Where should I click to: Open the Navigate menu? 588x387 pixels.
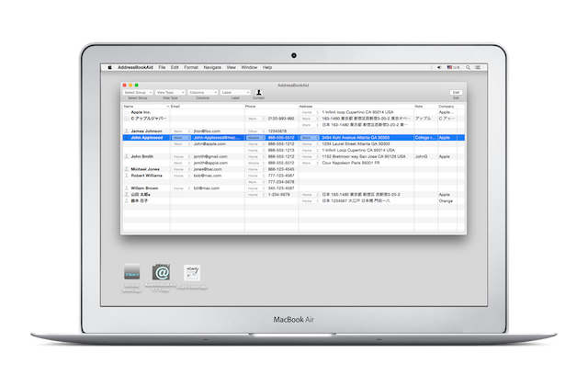point(212,68)
